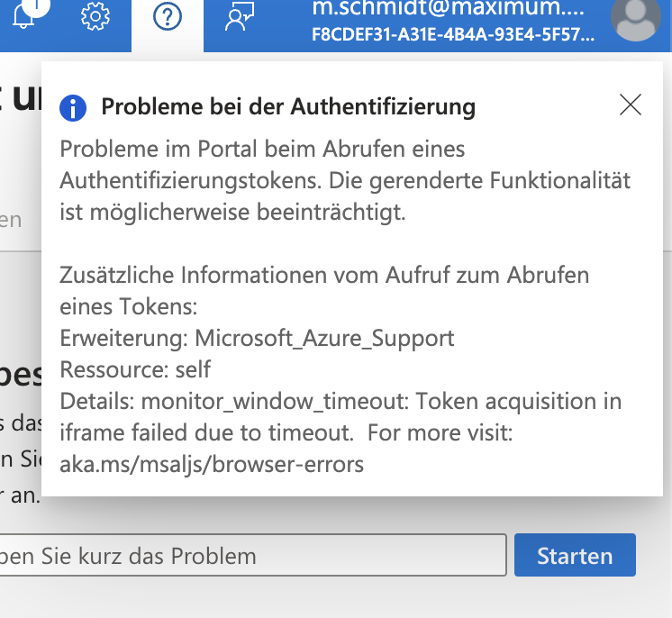Open the feedback icon
Image resolution: width=672 pixels, height=618 pixels.
pyautogui.click(x=240, y=16)
